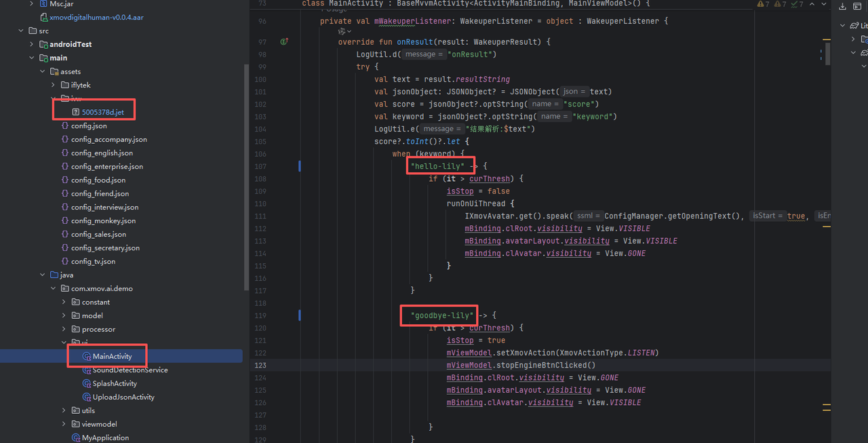Expand the viewmodel package
The height and width of the screenshot is (443, 868).
click(x=64, y=424)
